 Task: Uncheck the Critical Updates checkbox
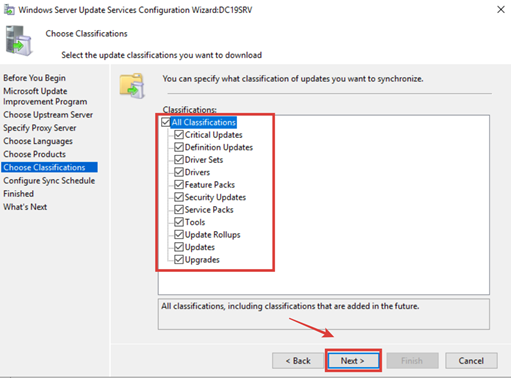click(x=179, y=135)
